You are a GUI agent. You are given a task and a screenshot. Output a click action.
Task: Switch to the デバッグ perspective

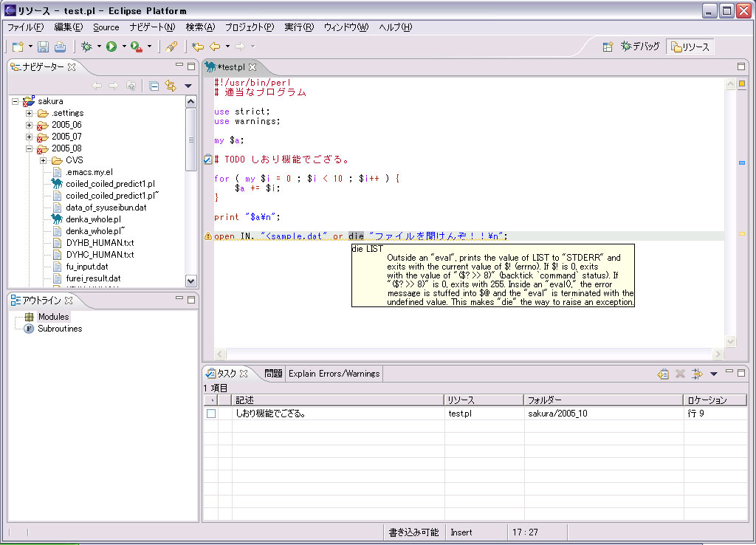click(x=640, y=47)
